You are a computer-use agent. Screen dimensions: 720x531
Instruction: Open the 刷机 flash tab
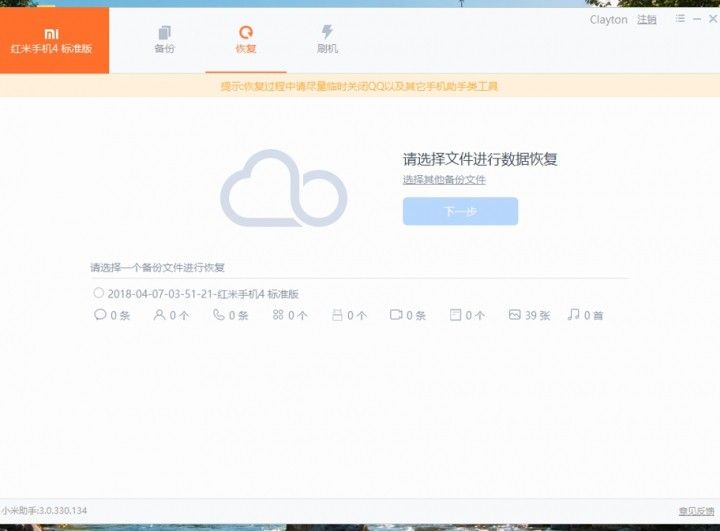327,40
